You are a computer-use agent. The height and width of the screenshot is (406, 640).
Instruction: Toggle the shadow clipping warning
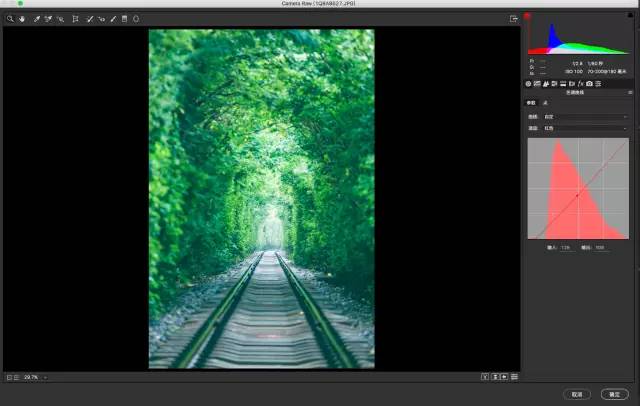529,17
